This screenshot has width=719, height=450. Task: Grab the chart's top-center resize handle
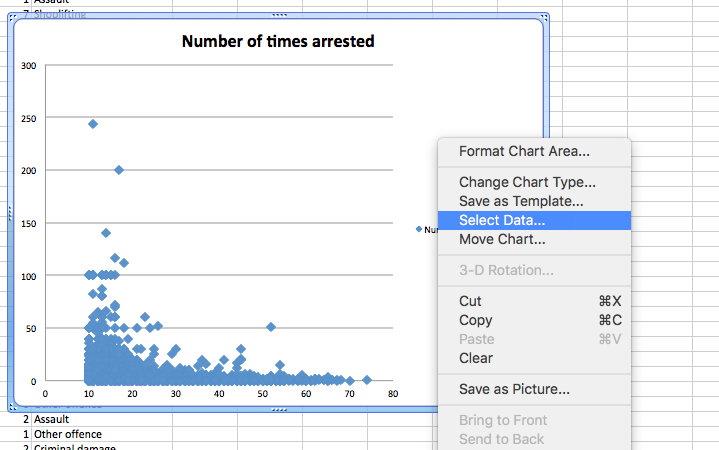pos(277,17)
